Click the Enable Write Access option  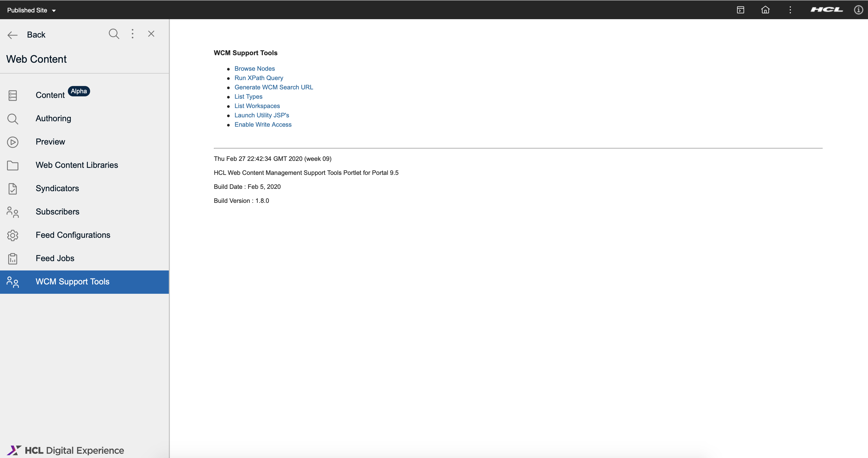coord(263,125)
